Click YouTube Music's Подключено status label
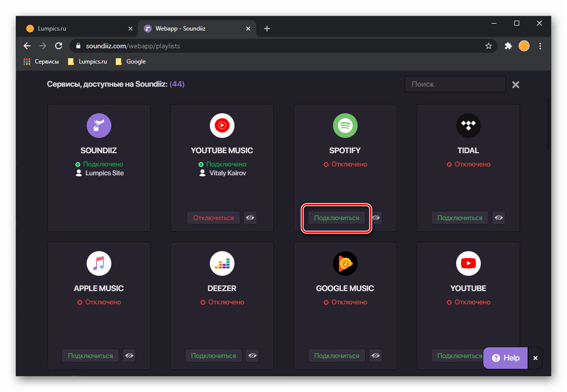Image resolution: width=567 pixels, height=392 pixels. click(x=227, y=164)
